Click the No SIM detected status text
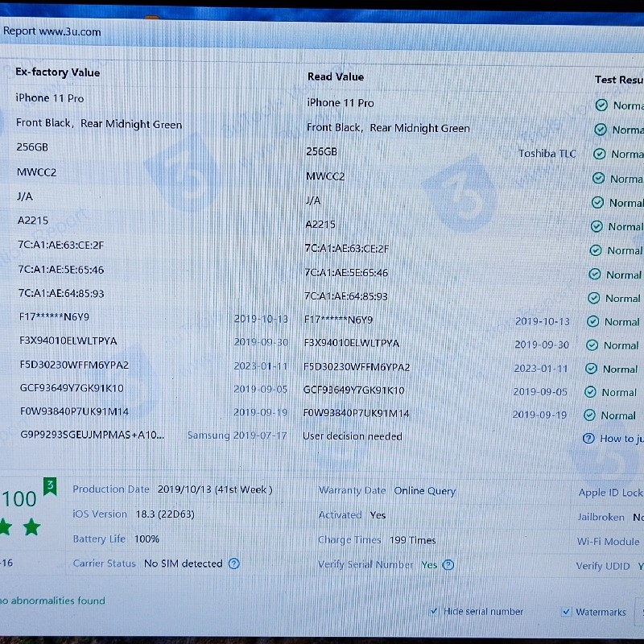The image size is (644, 644). coord(184,563)
